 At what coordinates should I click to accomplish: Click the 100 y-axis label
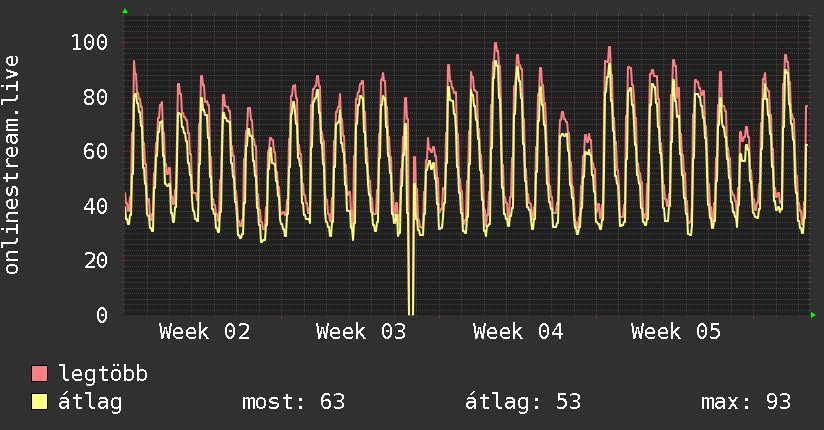[89, 42]
